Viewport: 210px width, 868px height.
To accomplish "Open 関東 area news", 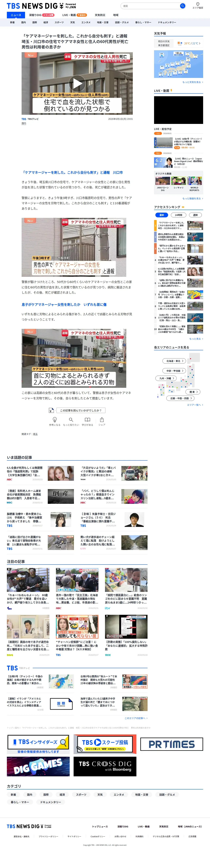I will [x=193, y=392].
